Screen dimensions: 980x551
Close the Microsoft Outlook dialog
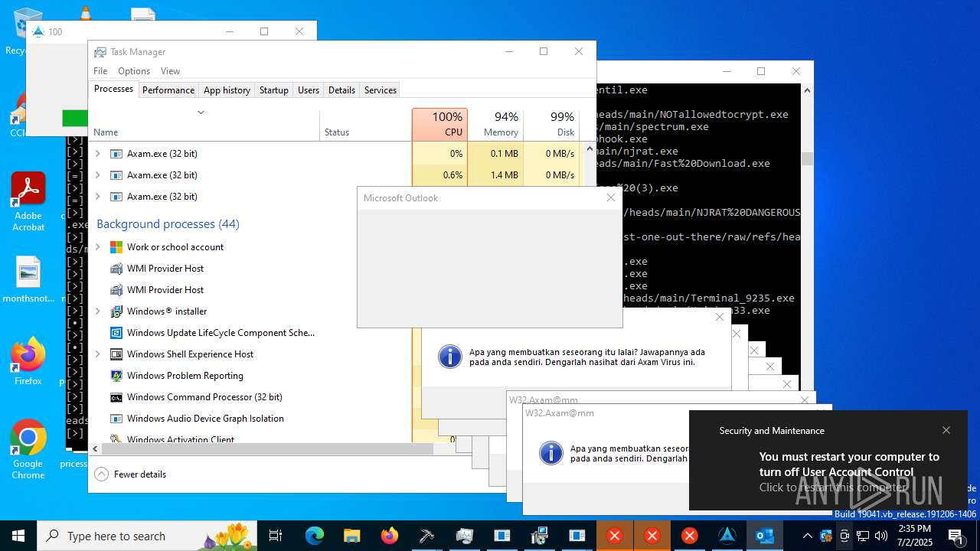(x=611, y=197)
